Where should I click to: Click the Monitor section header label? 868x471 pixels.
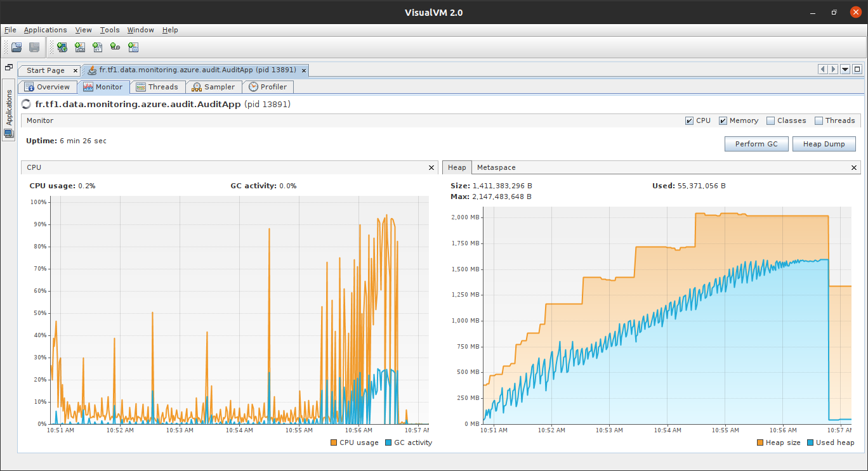pyautogui.click(x=40, y=120)
